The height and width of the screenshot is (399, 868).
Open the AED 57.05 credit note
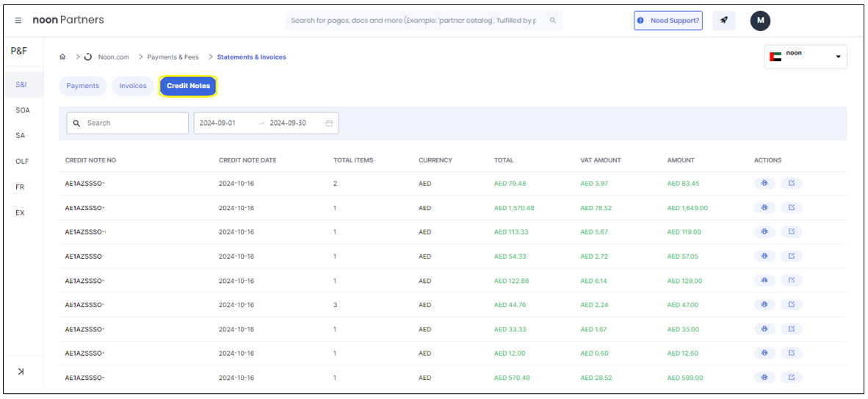point(792,256)
